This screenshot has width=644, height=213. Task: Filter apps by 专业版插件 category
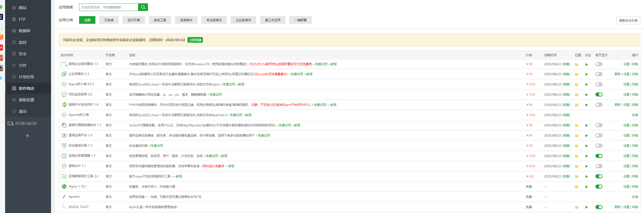pos(214,20)
